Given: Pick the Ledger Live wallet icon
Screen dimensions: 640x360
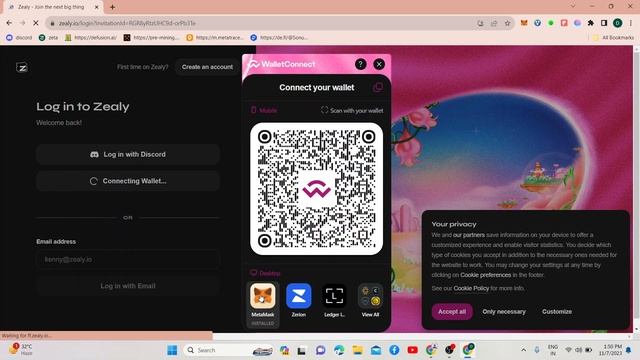Looking at the screenshot, I should (x=334, y=296).
